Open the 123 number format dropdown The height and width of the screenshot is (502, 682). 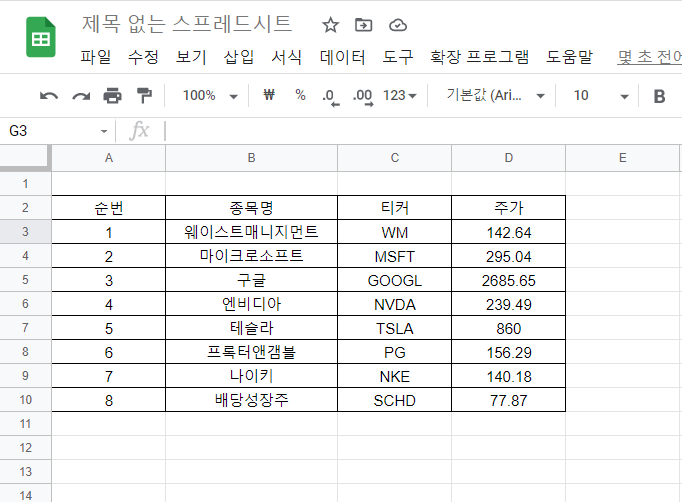coord(399,95)
